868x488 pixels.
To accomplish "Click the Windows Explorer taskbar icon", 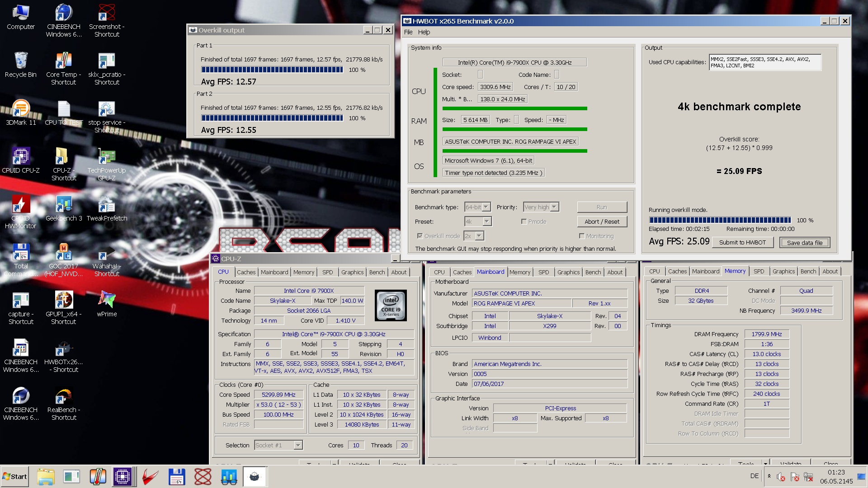I will point(46,476).
